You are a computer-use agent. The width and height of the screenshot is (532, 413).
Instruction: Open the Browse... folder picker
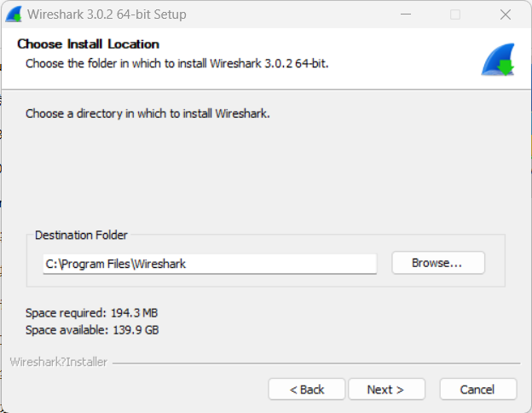pyautogui.click(x=437, y=263)
